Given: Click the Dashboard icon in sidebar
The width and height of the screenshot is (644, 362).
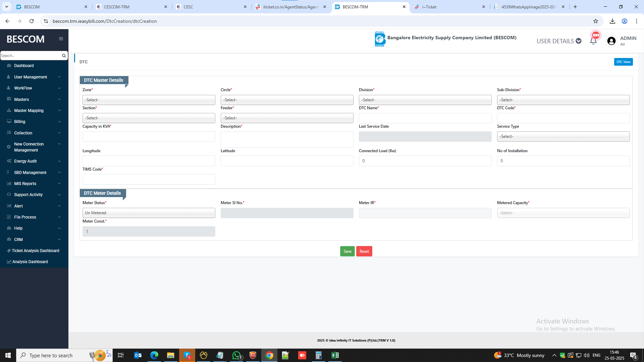Looking at the screenshot, I should (x=9, y=66).
